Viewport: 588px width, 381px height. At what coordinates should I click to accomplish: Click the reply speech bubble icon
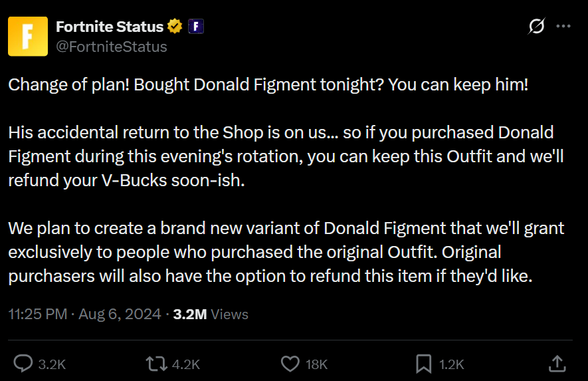(x=23, y=363)
